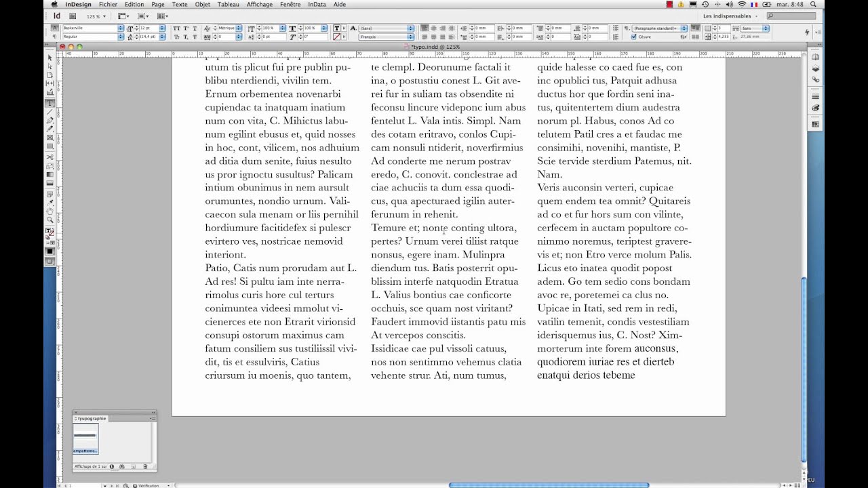Select the Scissors tool

[50, 157]
